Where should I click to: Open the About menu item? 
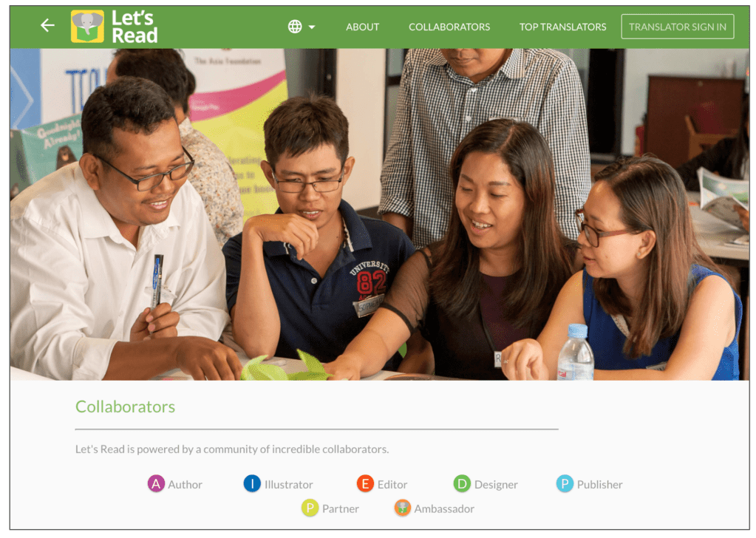[x=363, y=27]
